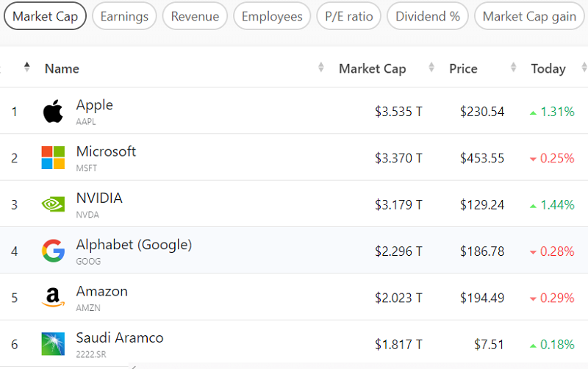Click the Microsoft logo icon
The width and height of the screenshot is (588, 369).
pyautogui.click(x=53, y=158)
